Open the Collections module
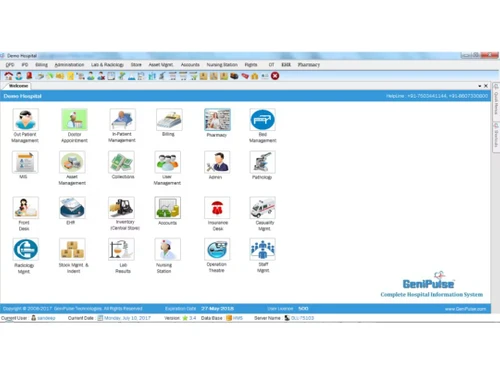This screenshot has height=375, width=500. 121,162
